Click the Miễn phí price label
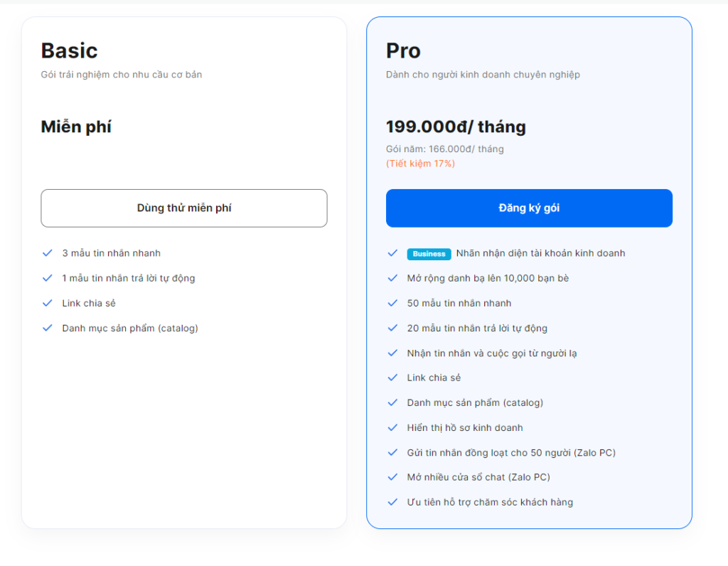 point(76,127)
